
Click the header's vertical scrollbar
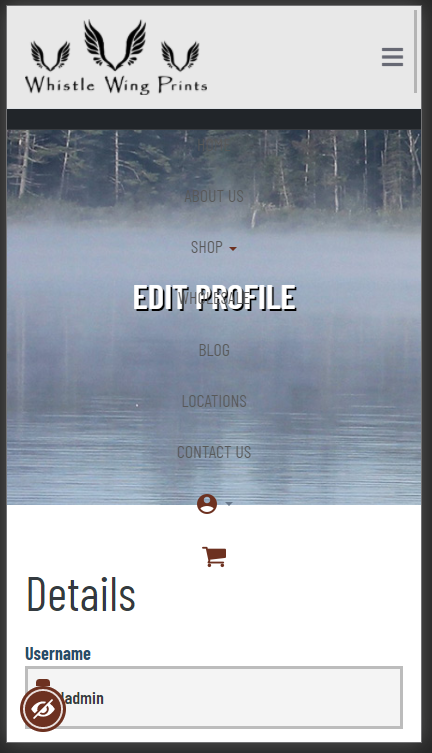(415, 52)
